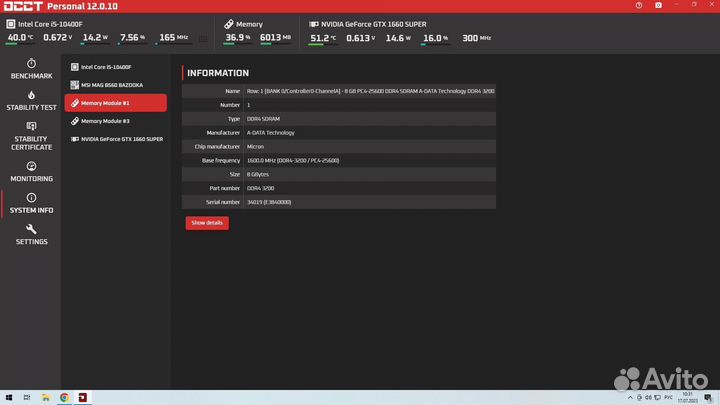Switch to the STABILITY CERTIFICATE section label
Image resolution: width=720 pixels, height=405 pixels.
coord(31,143)
